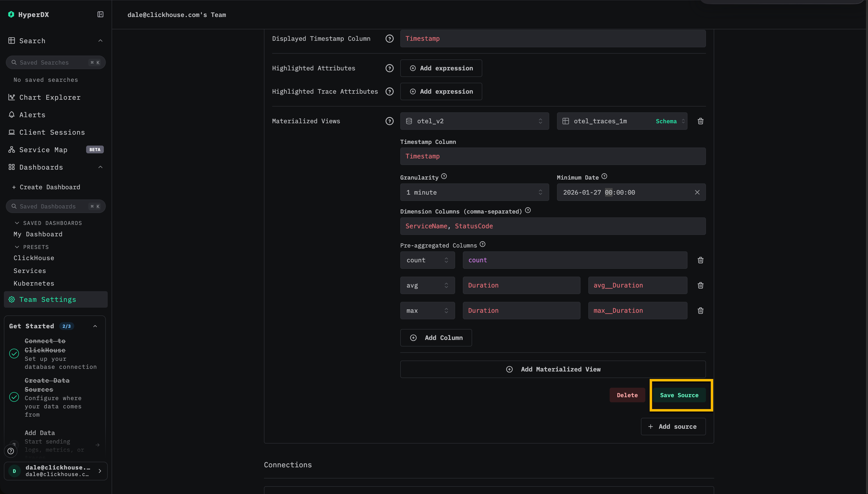Collapse the Presets dashboards group
This screenshot has width=868, height=494.
[x=17, y=247]
